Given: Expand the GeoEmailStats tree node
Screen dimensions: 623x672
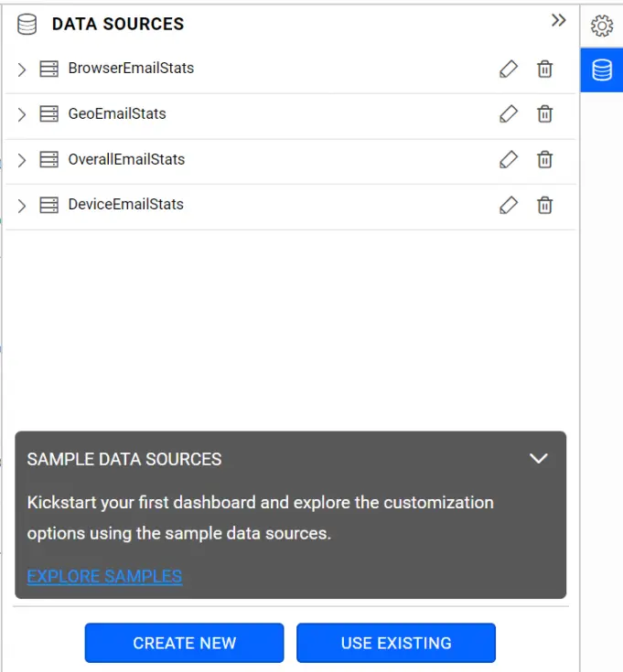Looking at the screenshot, I should tap(22, 115).
